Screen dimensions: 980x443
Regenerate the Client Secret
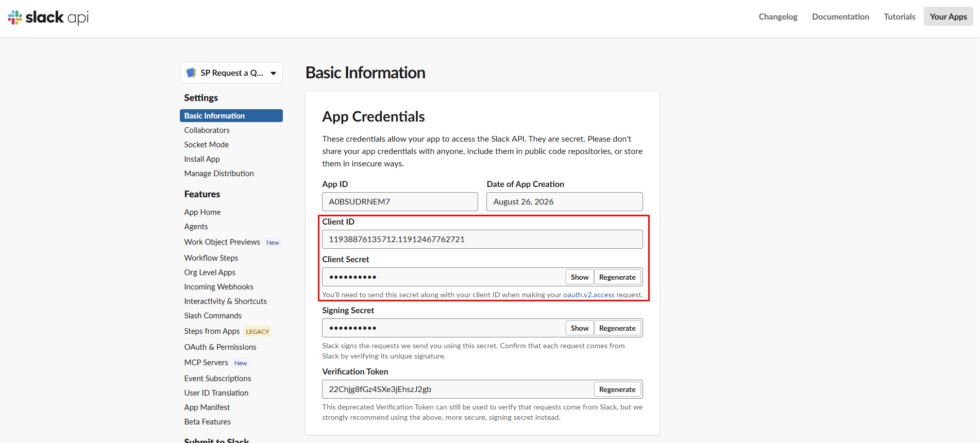617,277
